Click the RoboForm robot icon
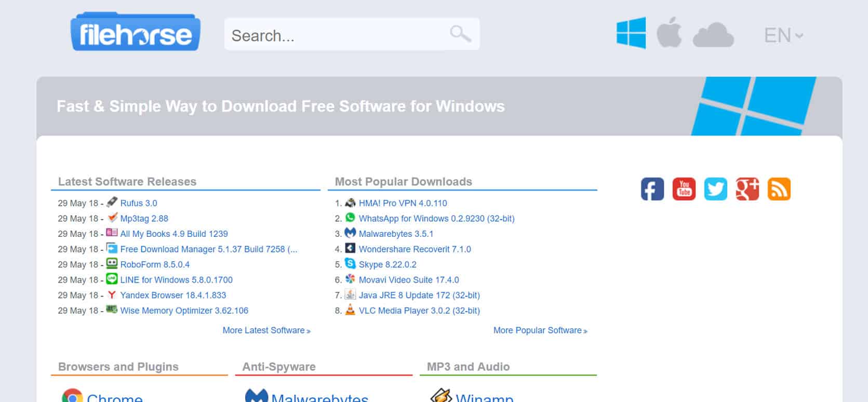Screen dimensions: 868x402 pyautogui.click(x=112, y=263)
